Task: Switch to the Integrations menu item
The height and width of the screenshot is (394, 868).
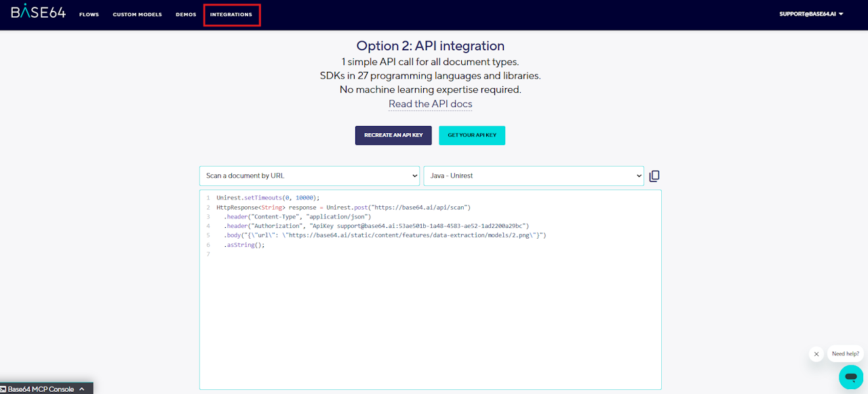Action: (231, 14)
